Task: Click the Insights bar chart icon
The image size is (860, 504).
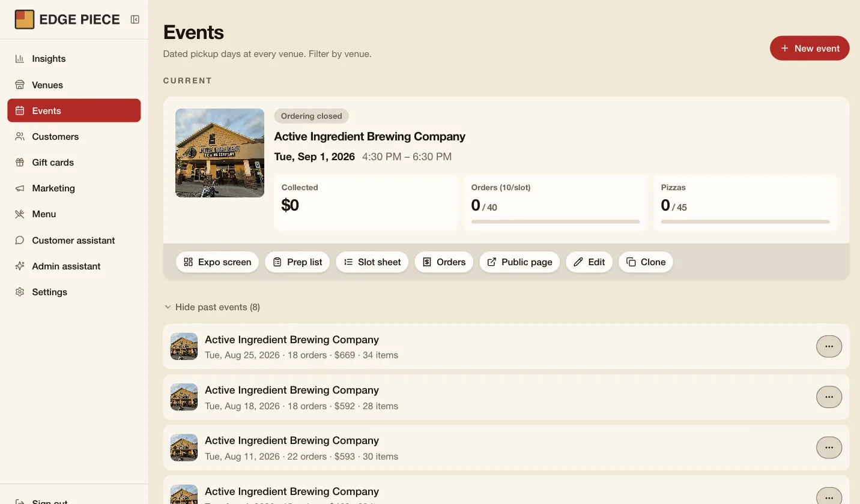Action: pyautogui.click(x=20, y=59)
